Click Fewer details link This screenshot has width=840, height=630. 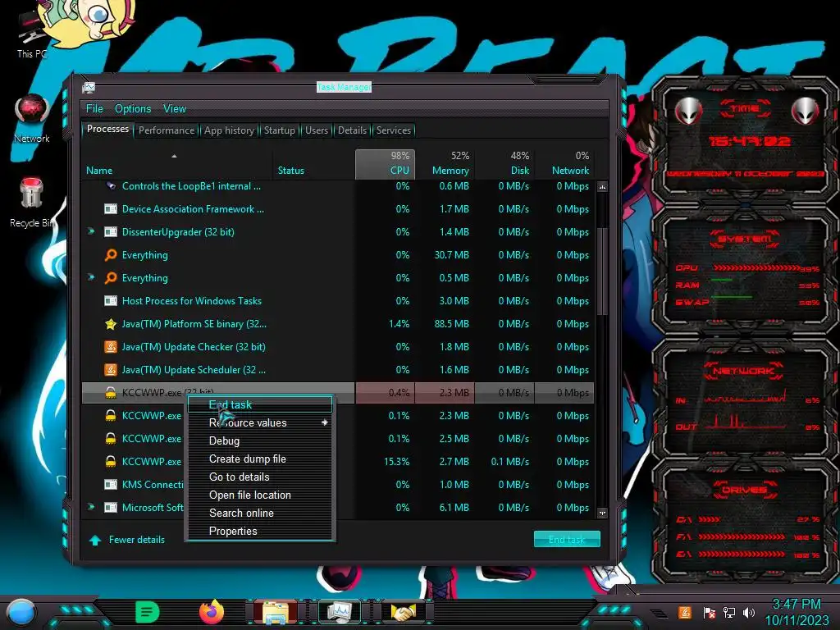(137, 540)
